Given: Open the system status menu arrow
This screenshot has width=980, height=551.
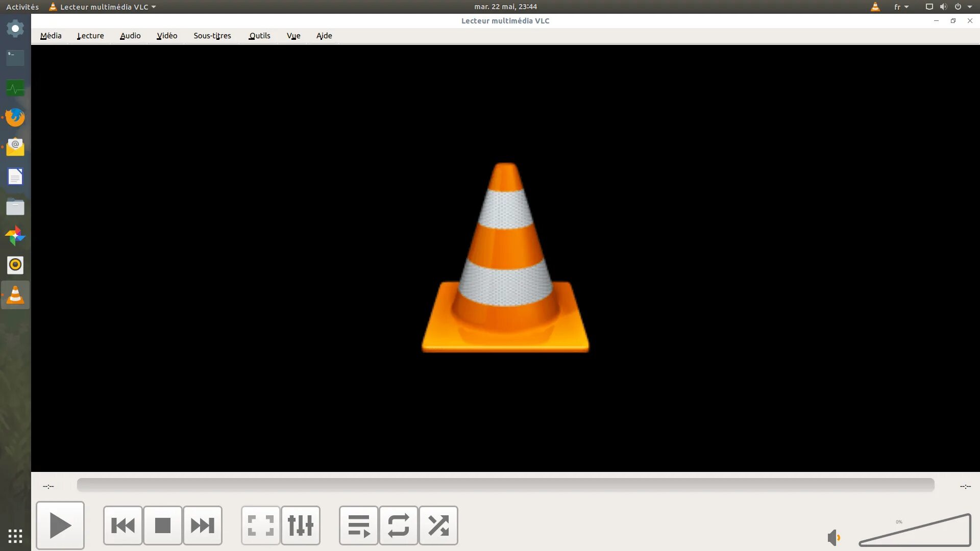Looking at the screenshot, I should 970,7.
